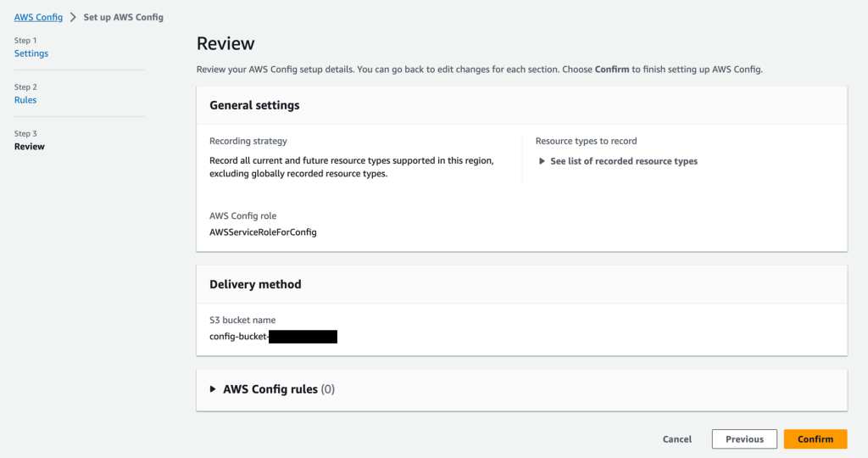
Task: Click the breadcrumb chevron separator
Action: (x=73, y=17)
